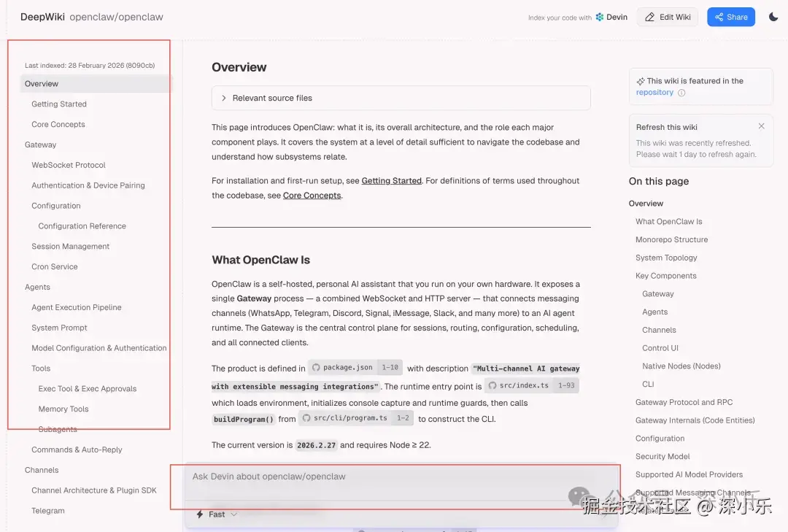The width and height of the screenshot is (788, 532).
Task: Jump to Configuration anchor on this page
Action: [660, 439]
